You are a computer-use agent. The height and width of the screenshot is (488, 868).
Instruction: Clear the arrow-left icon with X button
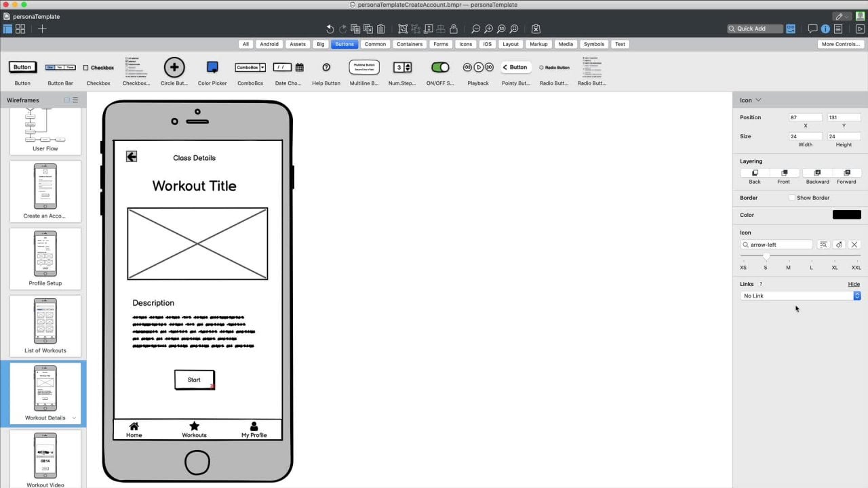coord(854,245)
